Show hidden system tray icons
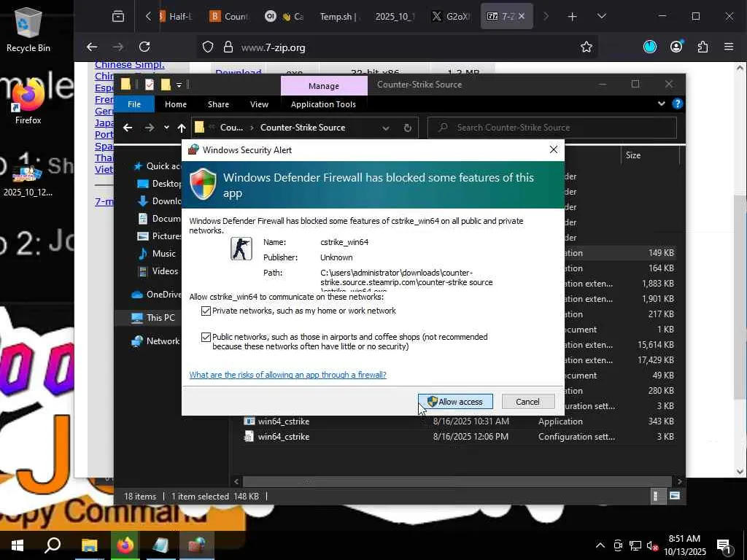The image size is (747, 560). coord(600,545)
